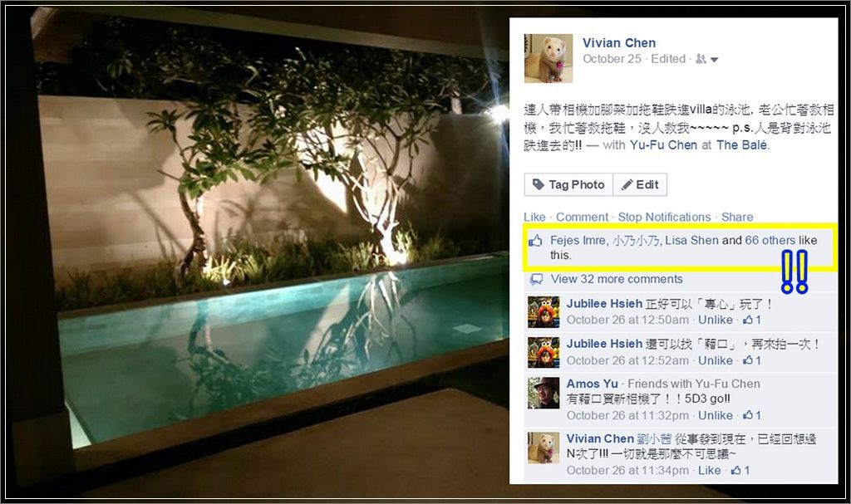Click the friends audience icon beside Edited
Viewport: 851px width, 504px height.
(x=701, y=59)
